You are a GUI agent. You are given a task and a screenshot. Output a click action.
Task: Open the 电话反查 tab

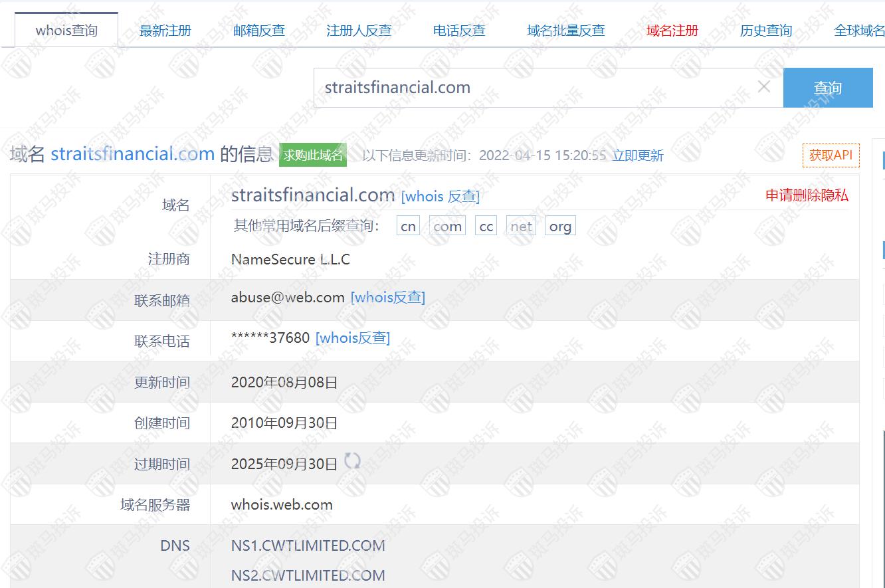(x=459, y=31)
